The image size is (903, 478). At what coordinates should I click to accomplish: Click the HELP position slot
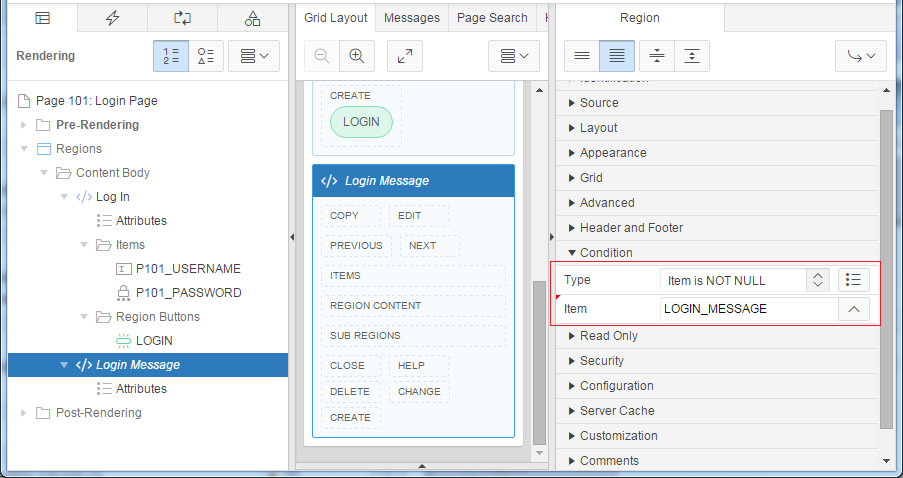(x=419, y=365)
